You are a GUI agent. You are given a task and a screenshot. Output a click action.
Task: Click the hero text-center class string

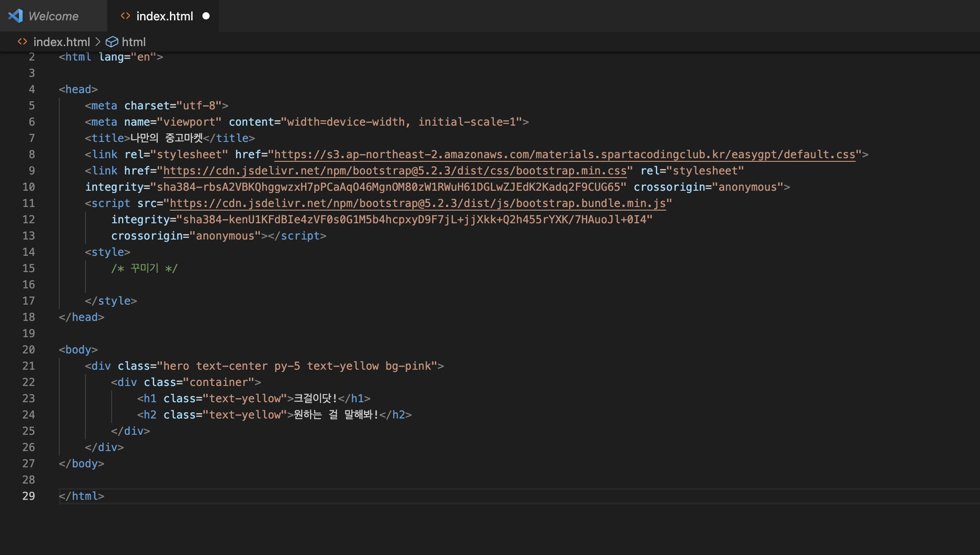pos(297,366)
